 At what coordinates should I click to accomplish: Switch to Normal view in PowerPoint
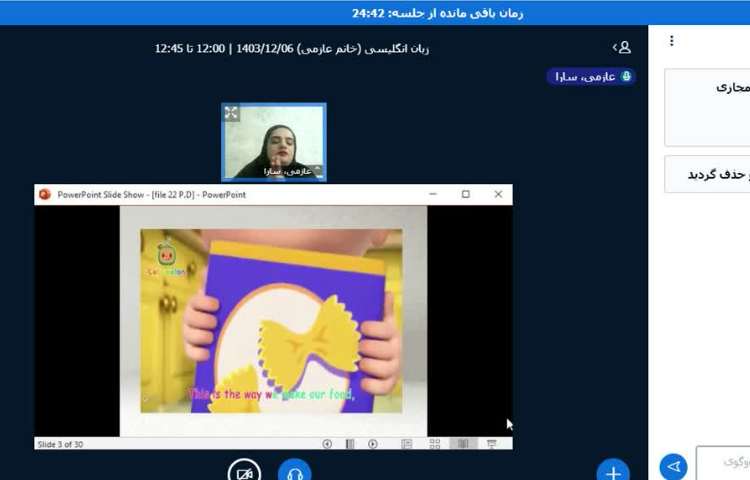[407, 444]
